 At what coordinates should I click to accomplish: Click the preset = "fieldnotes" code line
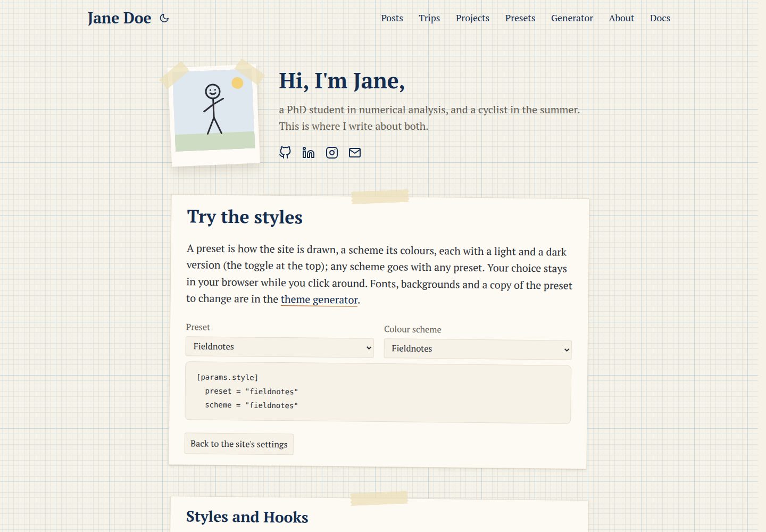click(x=251, y=391)
